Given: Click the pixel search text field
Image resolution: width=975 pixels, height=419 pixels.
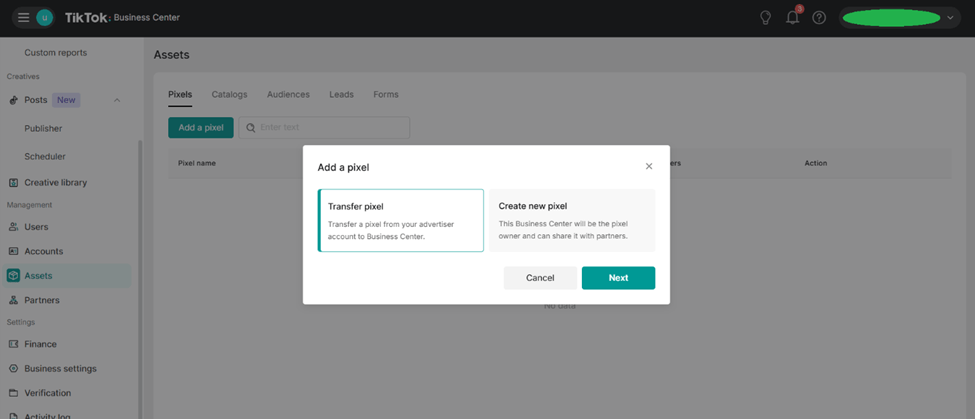Looking at the screenshot, I should pyautogui.click(x=330, y=128).
